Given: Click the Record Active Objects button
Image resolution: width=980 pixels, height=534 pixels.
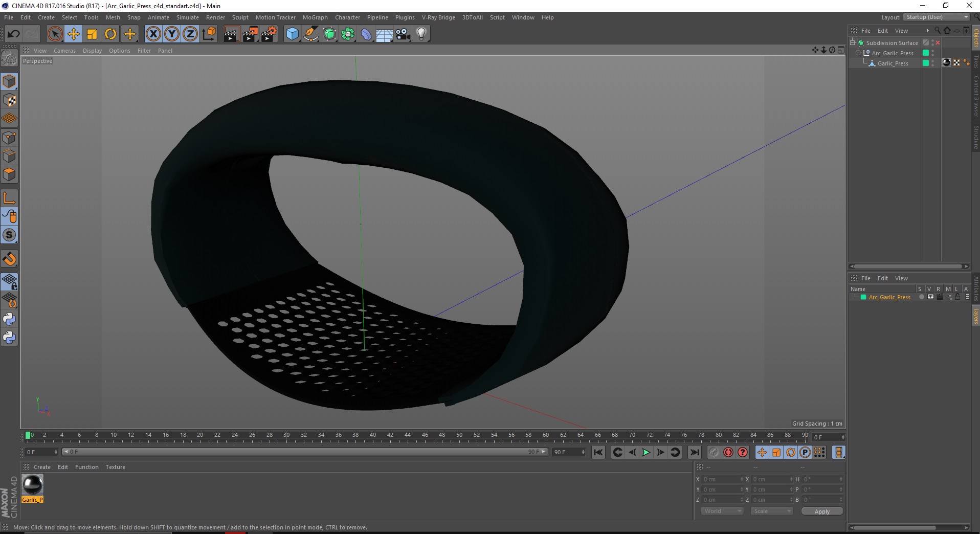Looking at the screenshot, I should [714, 452].
